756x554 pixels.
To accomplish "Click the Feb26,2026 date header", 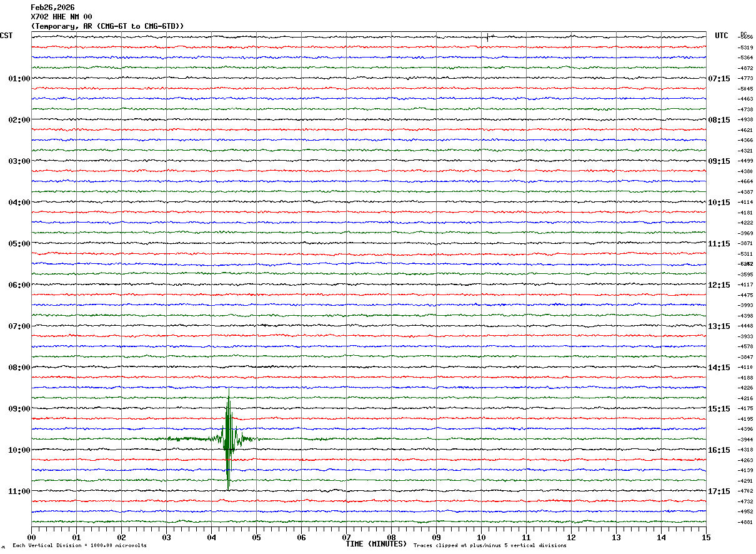I will click(52, 8).
